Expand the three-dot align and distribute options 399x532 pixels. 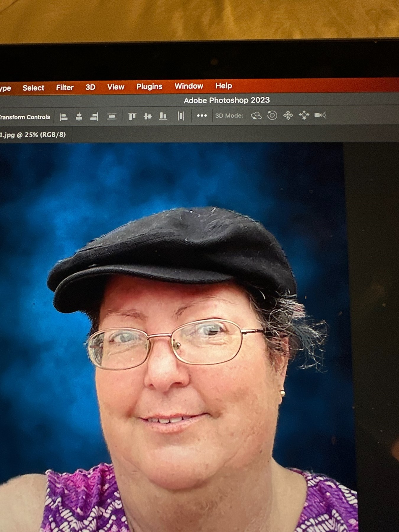pos(202,116)
